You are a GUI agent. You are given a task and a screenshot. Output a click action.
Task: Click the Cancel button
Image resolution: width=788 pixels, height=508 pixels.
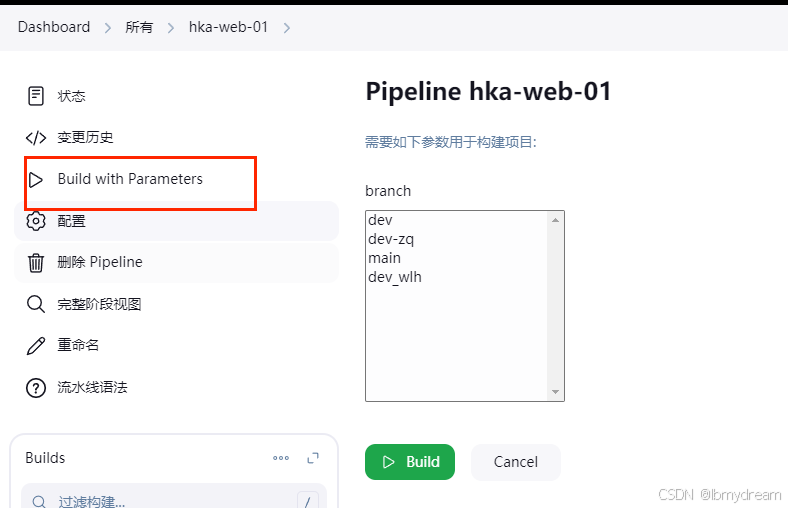516,462
